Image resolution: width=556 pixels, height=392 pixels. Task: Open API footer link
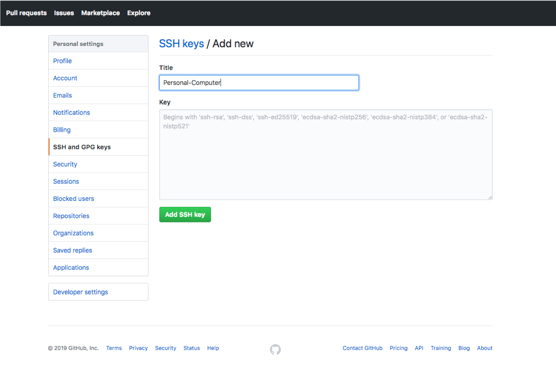[x=419, y=348]
